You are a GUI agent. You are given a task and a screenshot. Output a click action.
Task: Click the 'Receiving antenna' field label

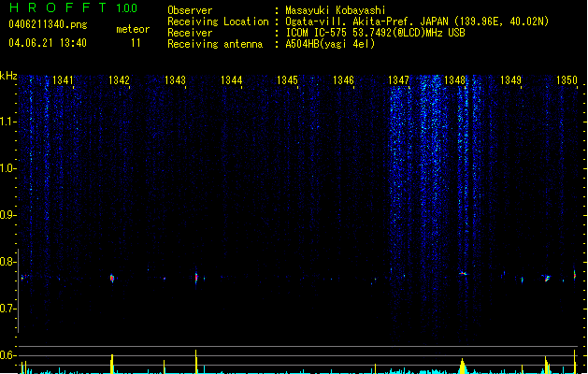[215, 44]
